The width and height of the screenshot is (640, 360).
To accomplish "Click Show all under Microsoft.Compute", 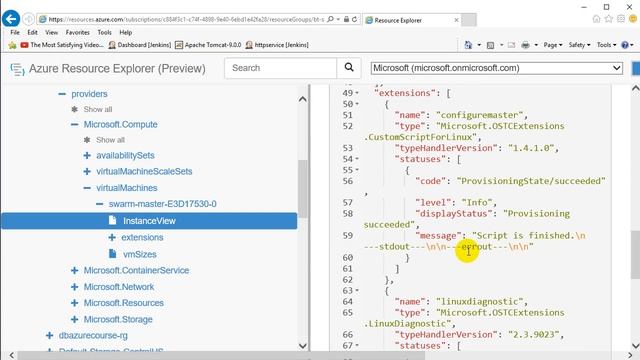I will click(x=110, y=140).
